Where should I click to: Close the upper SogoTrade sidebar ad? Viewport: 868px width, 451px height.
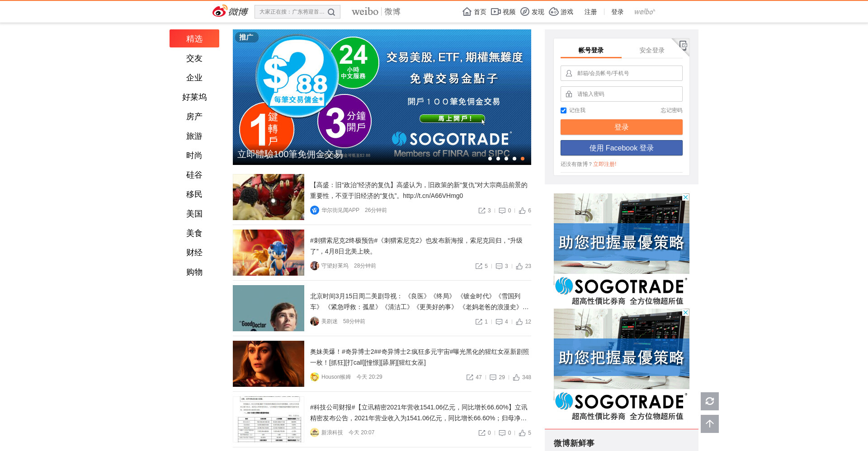(686, 197)
